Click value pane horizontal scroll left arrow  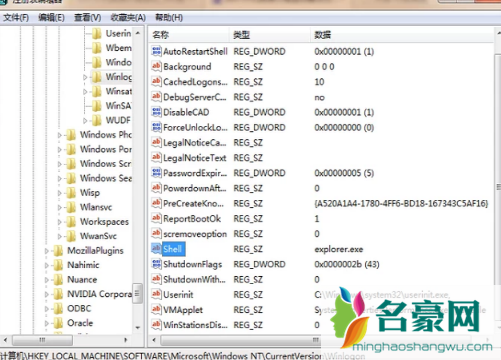[x=154, y=340]
